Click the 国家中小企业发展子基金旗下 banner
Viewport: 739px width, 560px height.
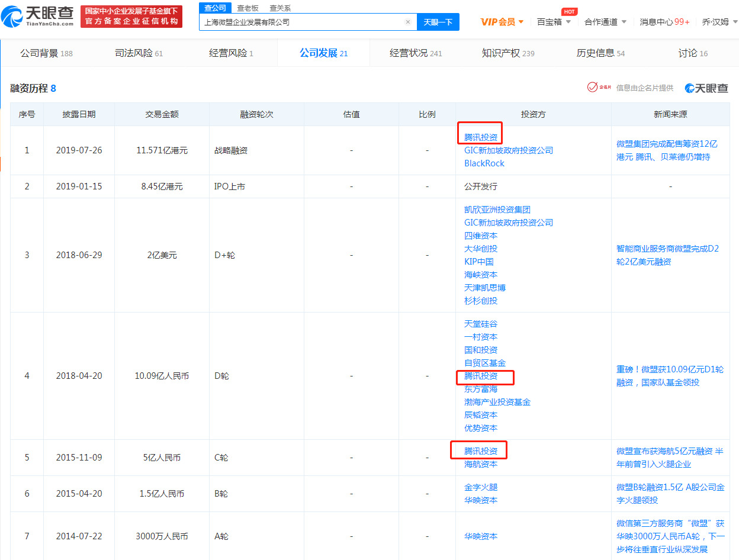(x=131, y=17)
